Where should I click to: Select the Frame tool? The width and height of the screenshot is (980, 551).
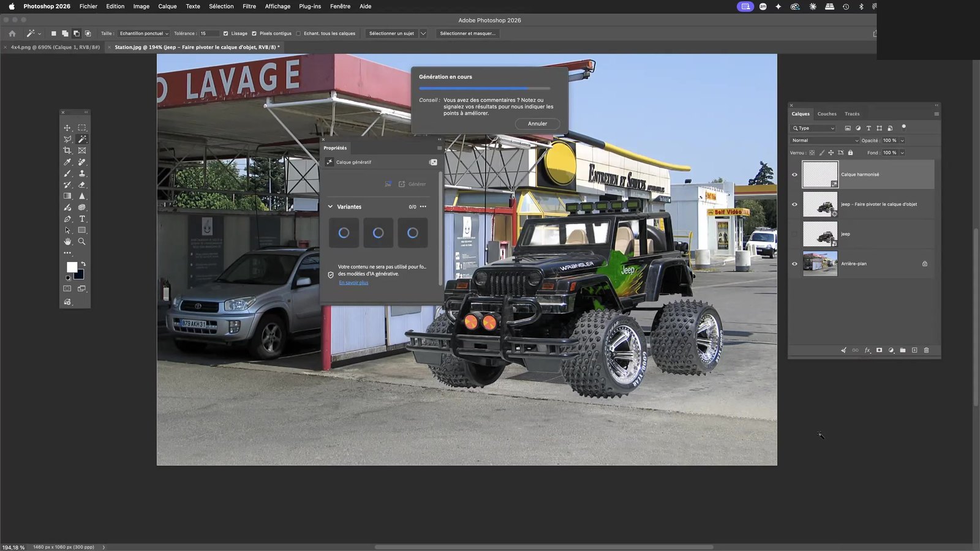82,151
